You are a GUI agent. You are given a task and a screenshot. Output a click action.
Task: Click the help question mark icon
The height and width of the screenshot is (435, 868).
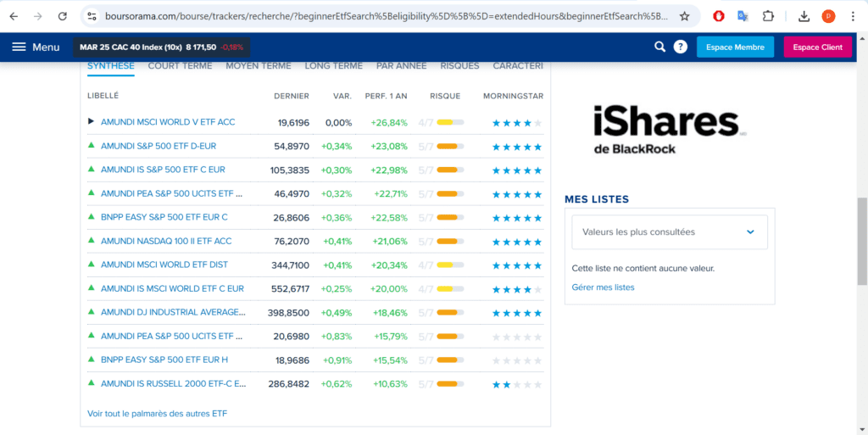[x=680, y=47]
